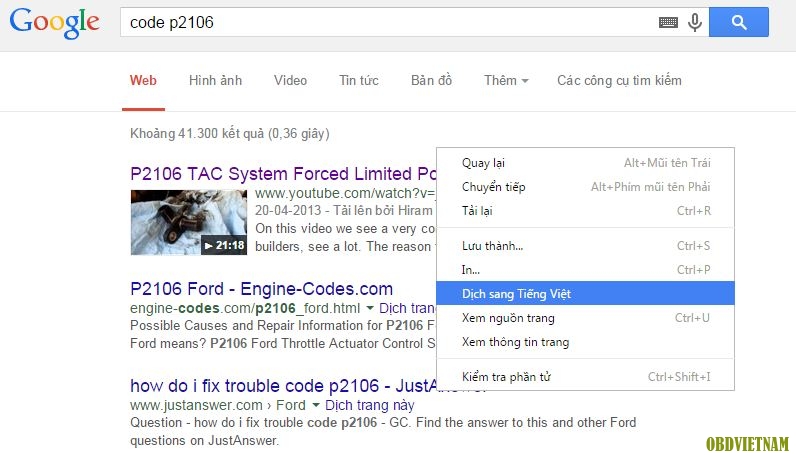Choose Quay lại in the context menu
This screenshot has width=796, height=455.
pos(585,163)
